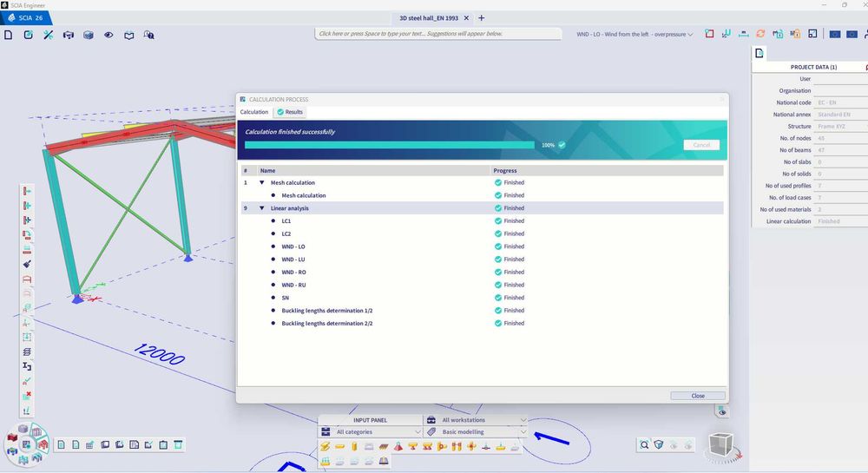Switch to the Results tab in dialog
Screen dimensions: 868x473
point(290,112)
